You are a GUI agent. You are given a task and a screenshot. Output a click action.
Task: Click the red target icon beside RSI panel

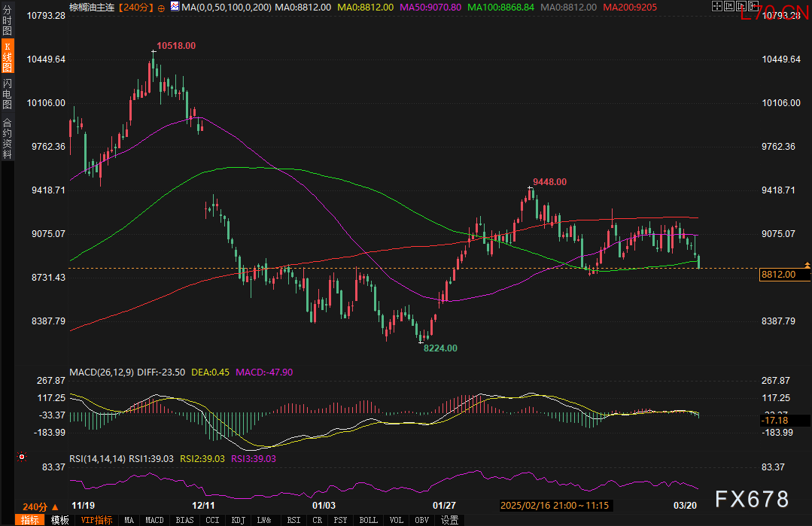pyautogui.click(x=22, y=456)
